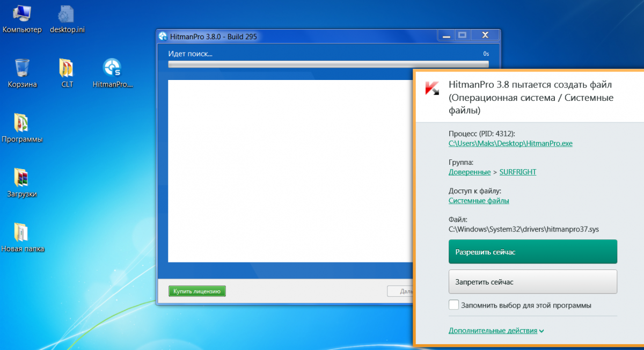Click the scan progress bar

point(328,64)
